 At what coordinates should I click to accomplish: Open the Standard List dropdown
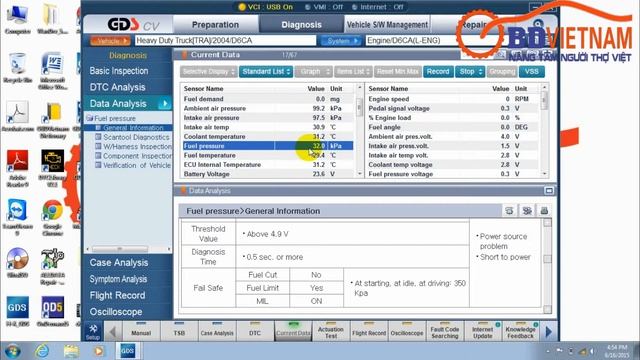266,71
